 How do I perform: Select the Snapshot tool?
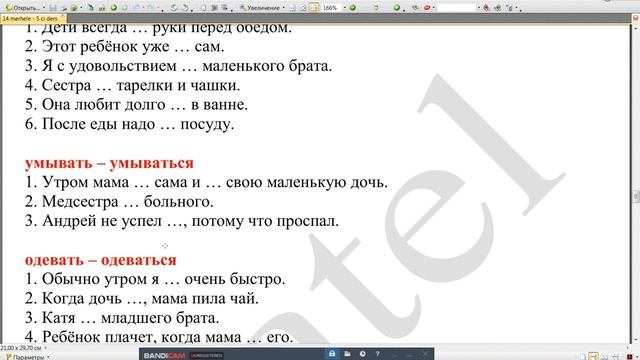(x=214, y=8)
